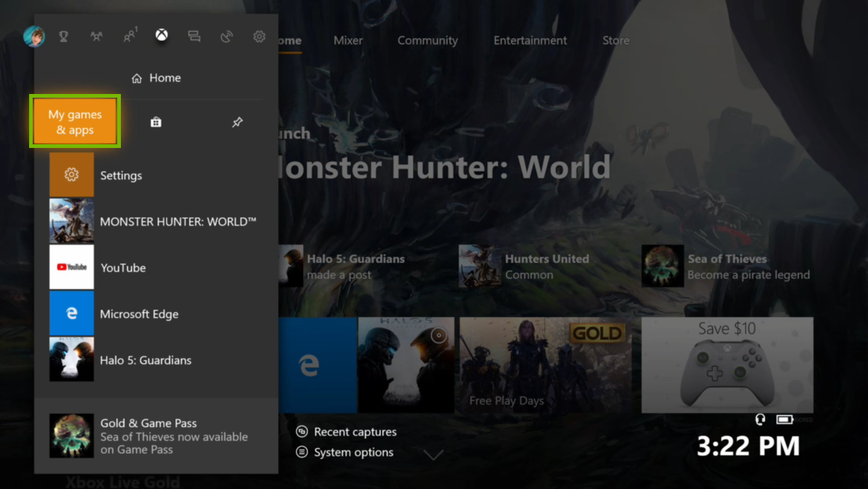This screenshot has width=868, height=489.
Task: Switch to the Community tab
Action: tap(427, 40)
